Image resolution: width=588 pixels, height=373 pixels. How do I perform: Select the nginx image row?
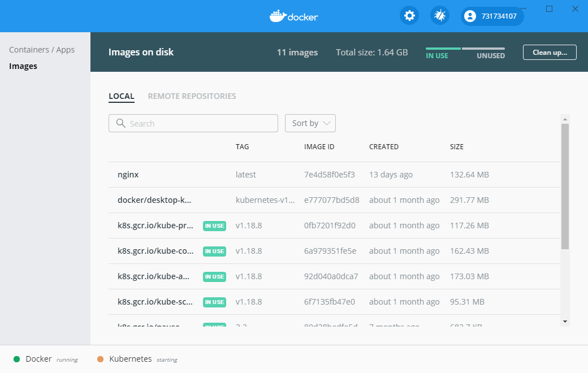click(x=334, y=175)
